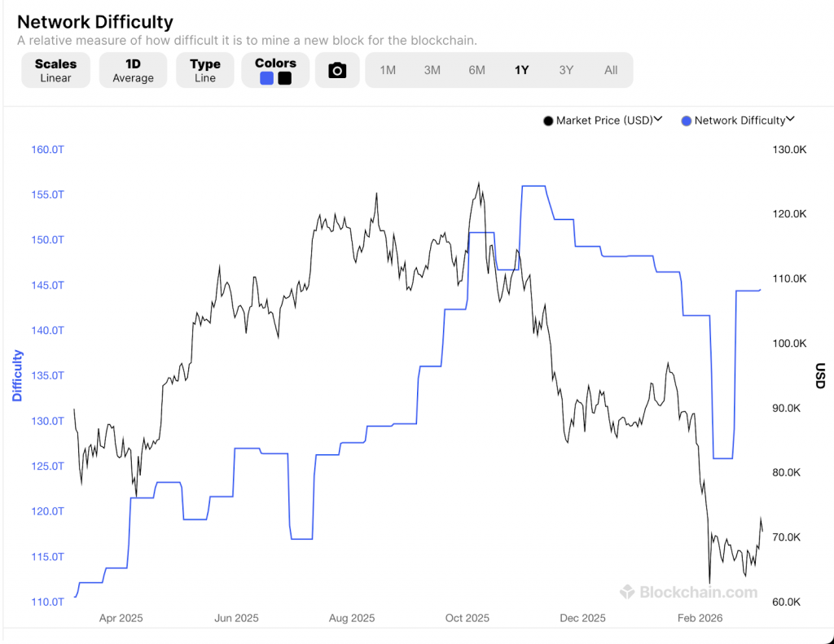Image resolution: width=834 pixels, height=644 pixels.
Task: Click the Market Price (USD) legend label
Action: pos(604,120)
